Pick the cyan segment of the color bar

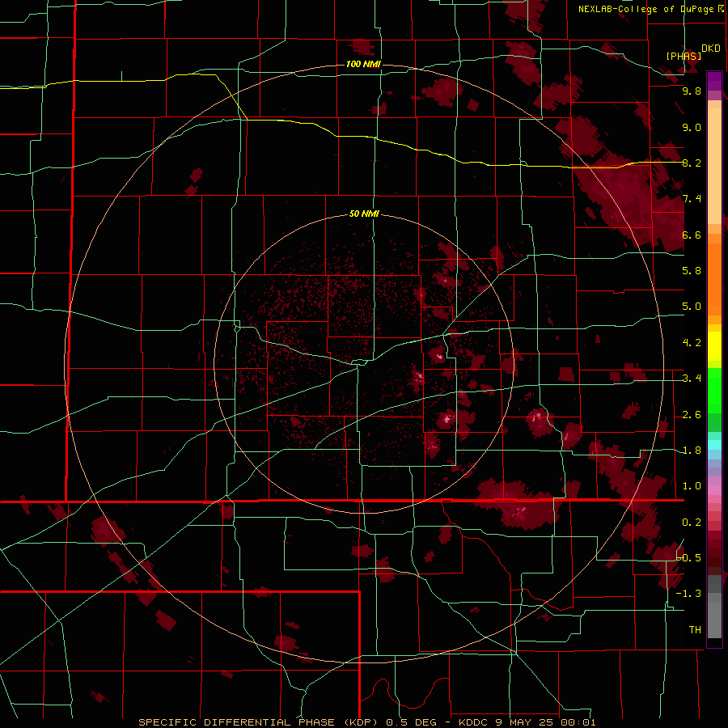(x=714, y=445)
